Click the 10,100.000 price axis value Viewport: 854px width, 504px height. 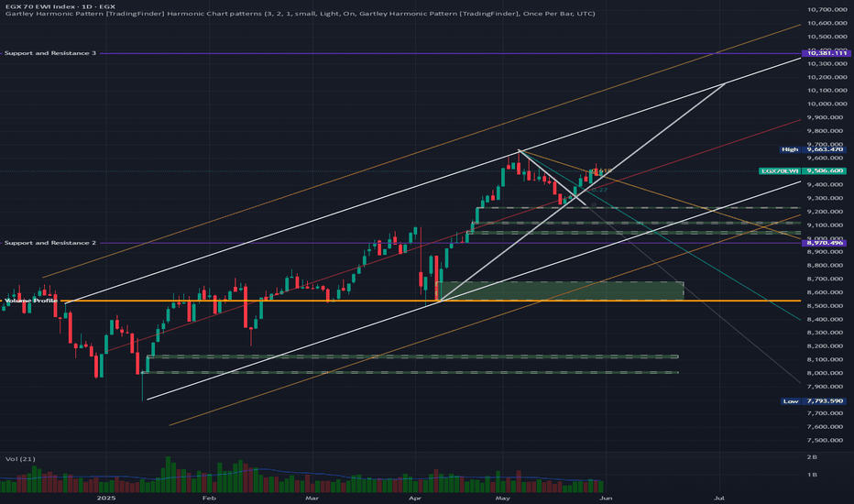pyautogui.click(x=827, y=91)
